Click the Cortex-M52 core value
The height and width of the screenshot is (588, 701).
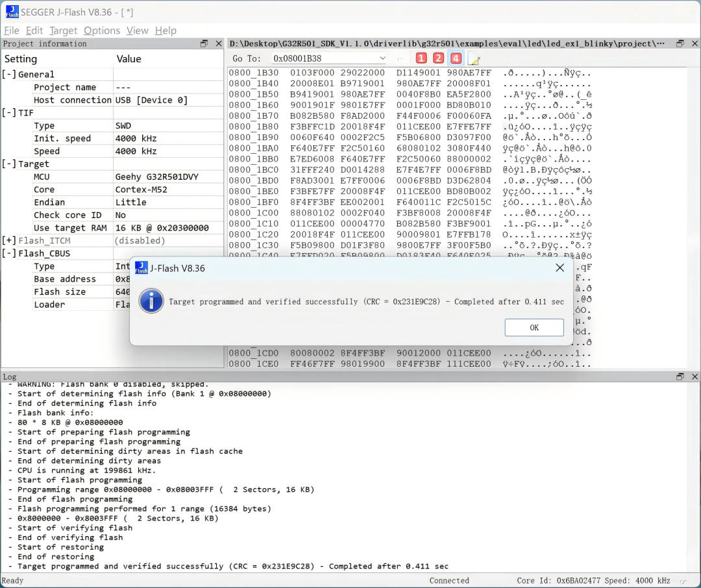[141, 189]
